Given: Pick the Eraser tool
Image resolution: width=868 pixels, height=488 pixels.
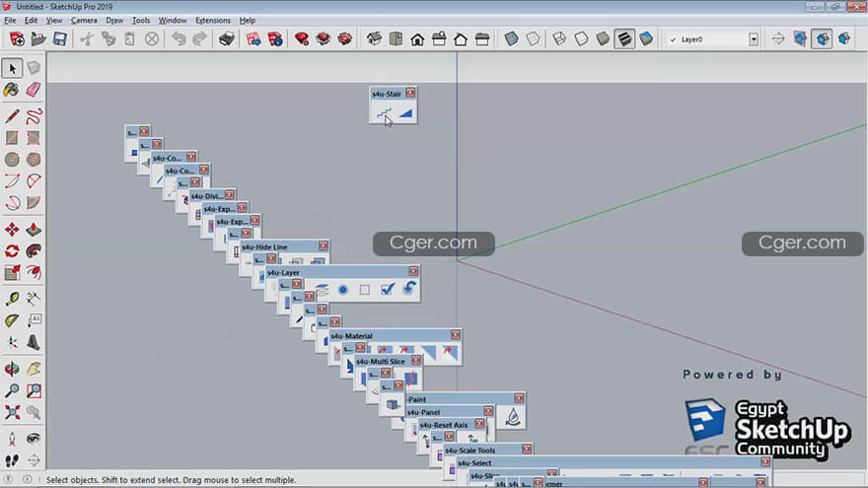Looking at the screenshot, I should coord(34,90).
